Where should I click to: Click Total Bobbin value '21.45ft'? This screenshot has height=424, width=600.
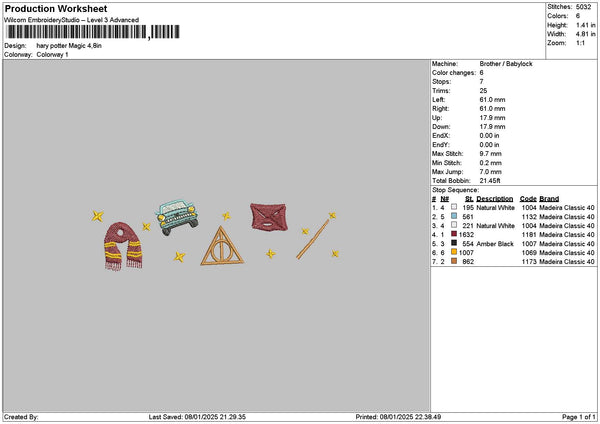[490, 181]
